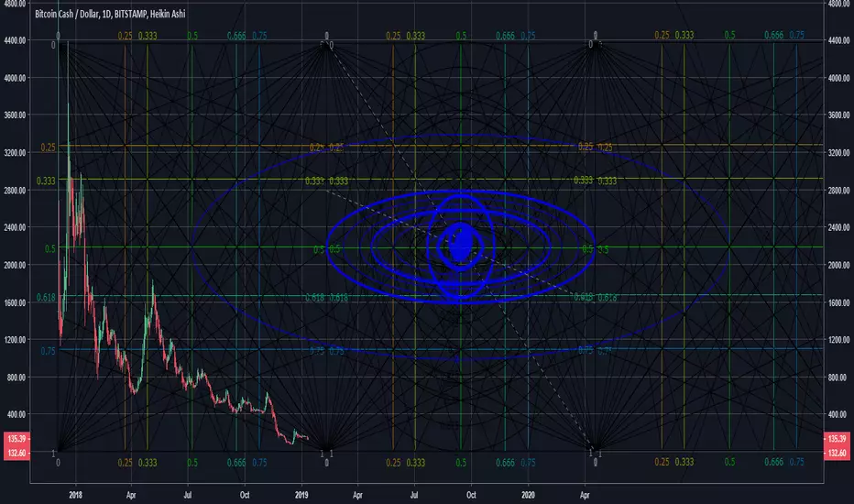Select the leftmost green 0.5 horizontal level label
The width and height of the screenshot is (854, 504).
tap(50, 248)
